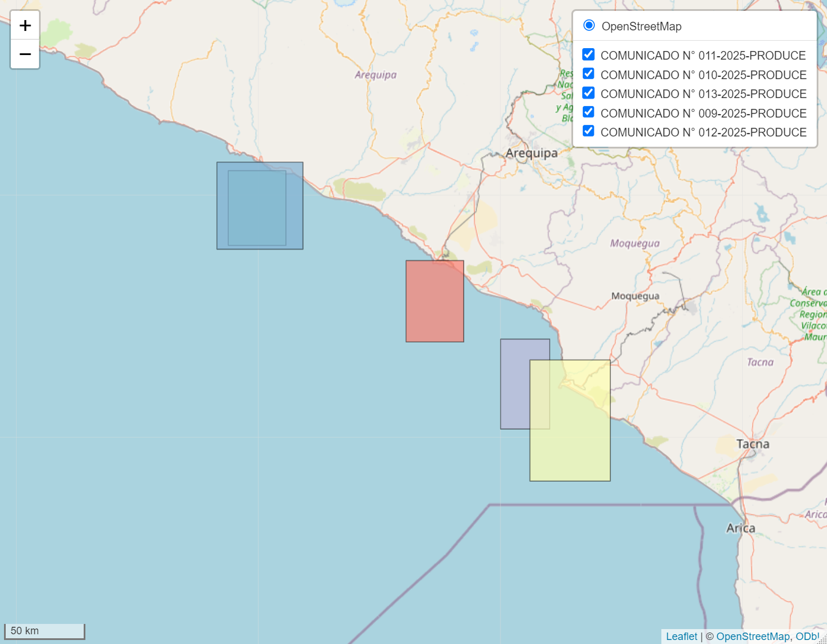Click the red polygon offshore of Moquegua
827x644 pixels.
click(434, 301)
